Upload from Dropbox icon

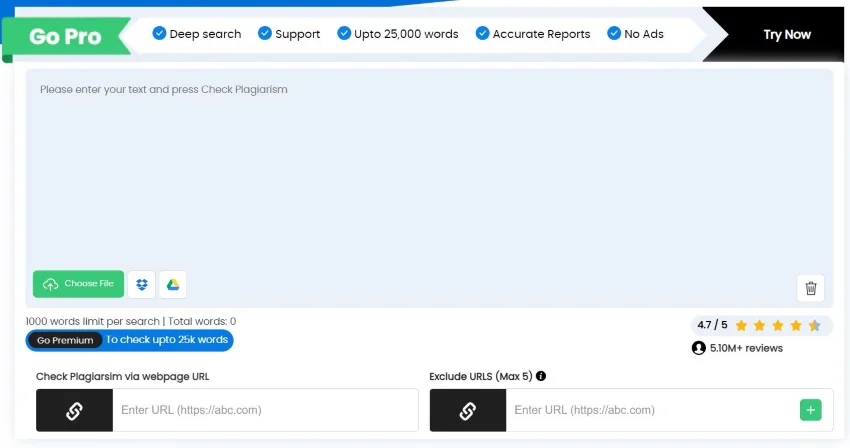[x=141, y=284]
